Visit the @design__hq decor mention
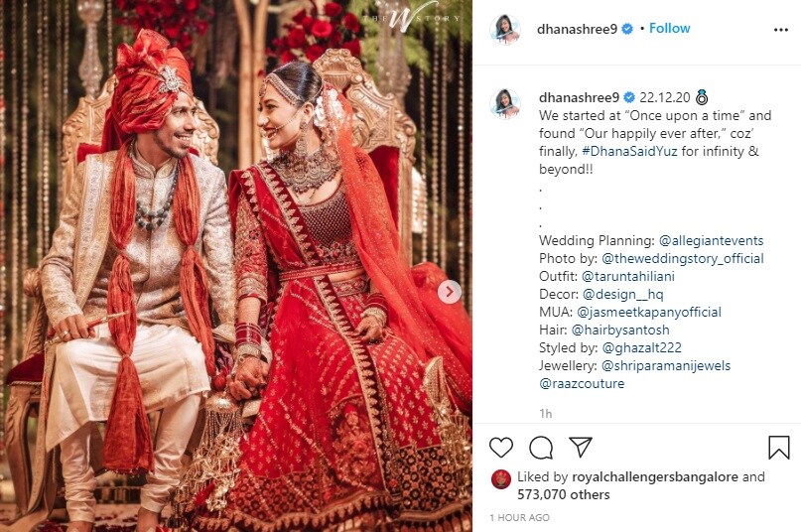Screen dimensions: 801x532 622,295
